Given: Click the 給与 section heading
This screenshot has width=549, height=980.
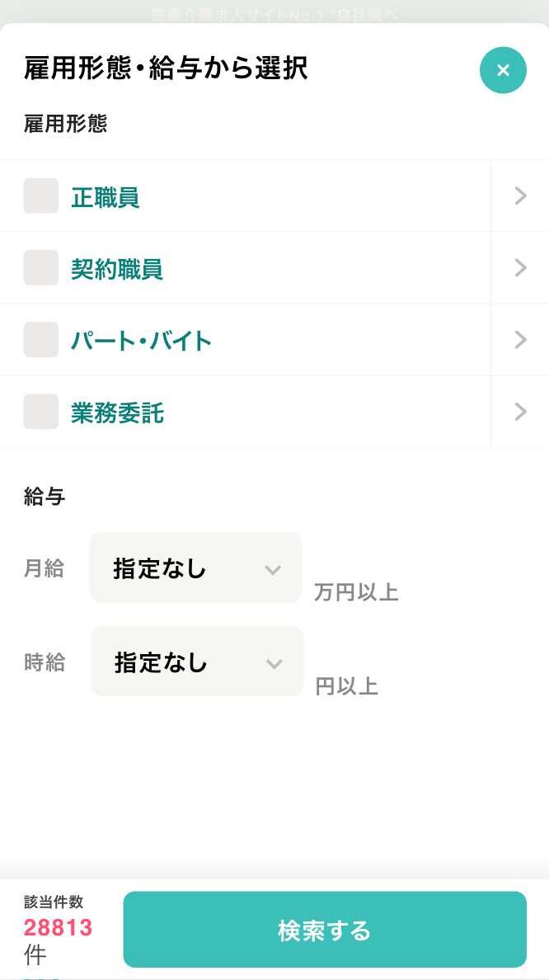Looking at the screenshot, I should tap(45, 497).
